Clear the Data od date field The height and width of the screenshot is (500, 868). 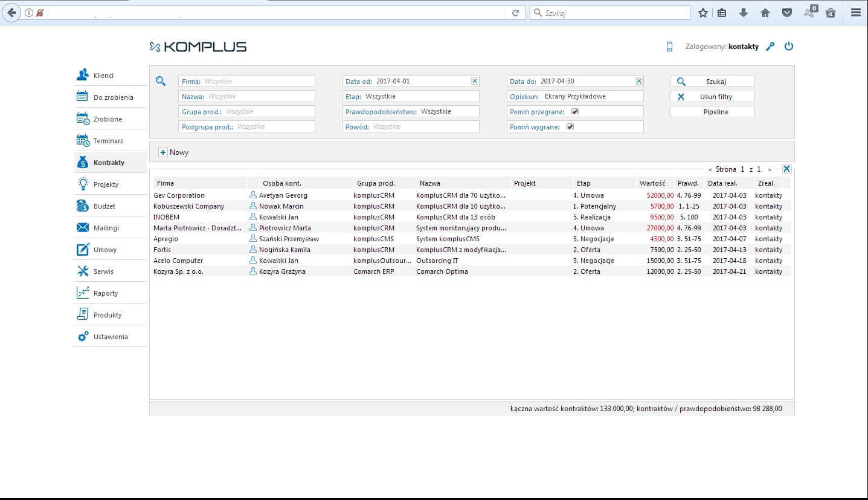(x=474, y=81)
